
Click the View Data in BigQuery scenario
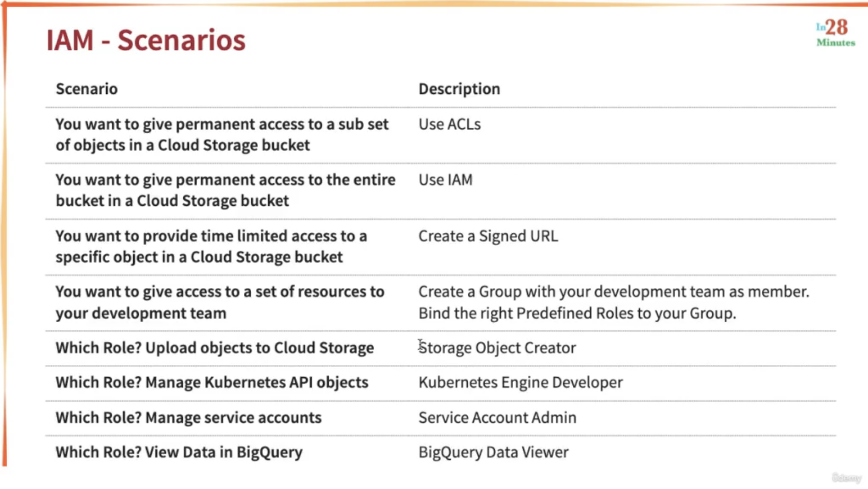click(179, 452)
